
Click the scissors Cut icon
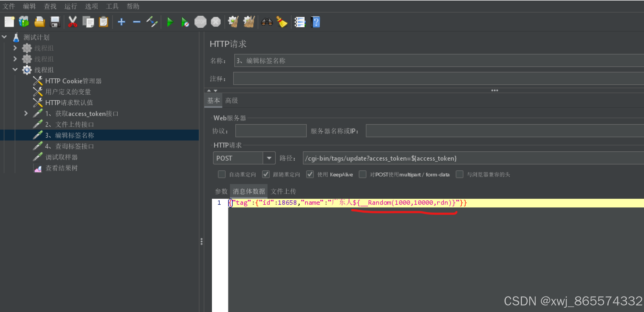click(72, 22)
